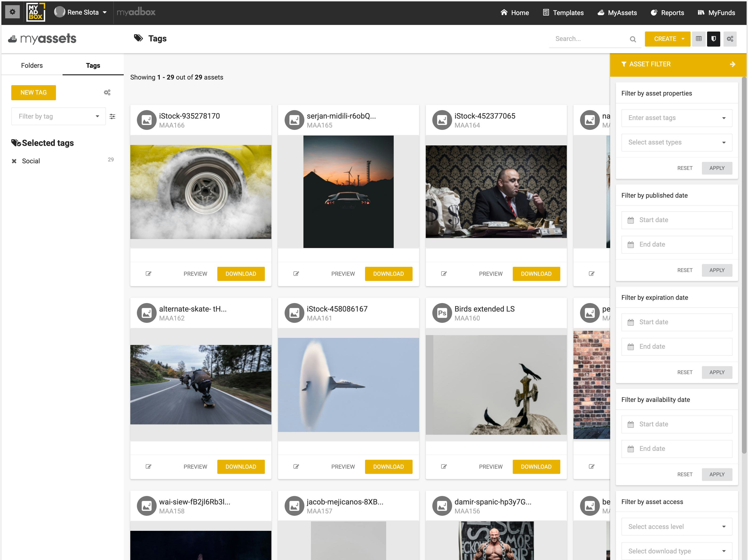Viewport: 748px width, 560px height.
Task: Open skateboarder thumbnail MAA162
Action: [201, 384]
